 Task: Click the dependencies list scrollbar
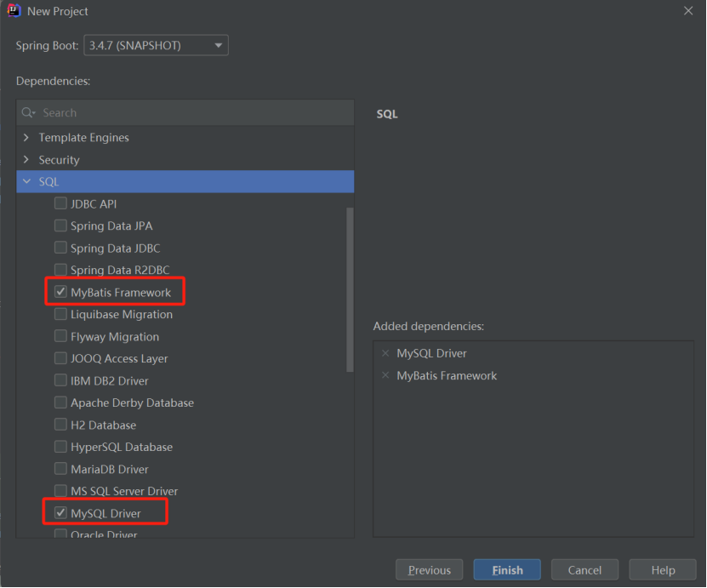tap(350, 289)
